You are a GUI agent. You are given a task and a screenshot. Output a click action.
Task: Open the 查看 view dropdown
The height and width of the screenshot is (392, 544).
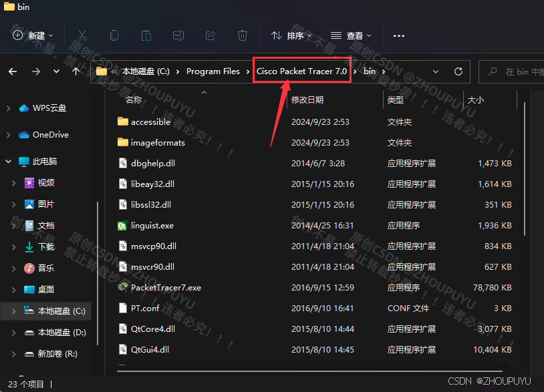(x=351, y=35)
